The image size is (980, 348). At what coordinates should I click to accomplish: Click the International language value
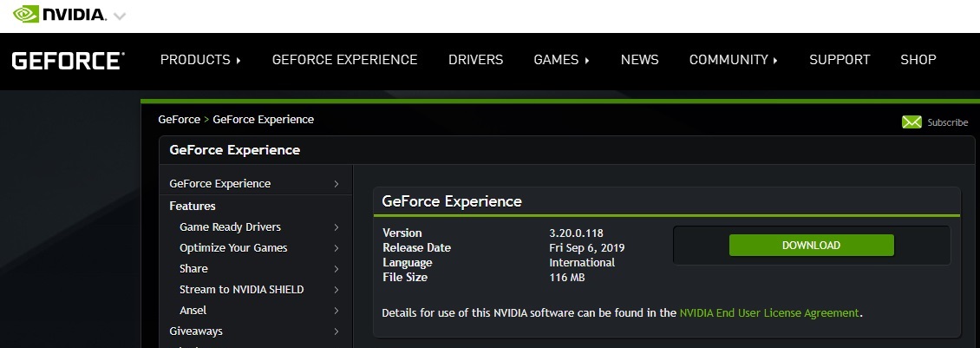tap(582, 262)
